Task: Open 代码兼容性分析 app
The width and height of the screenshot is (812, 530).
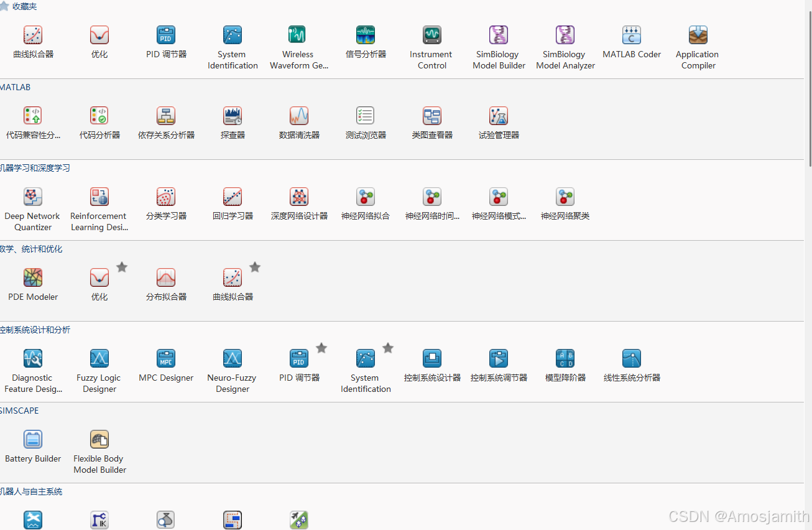Action: point(33,123)
